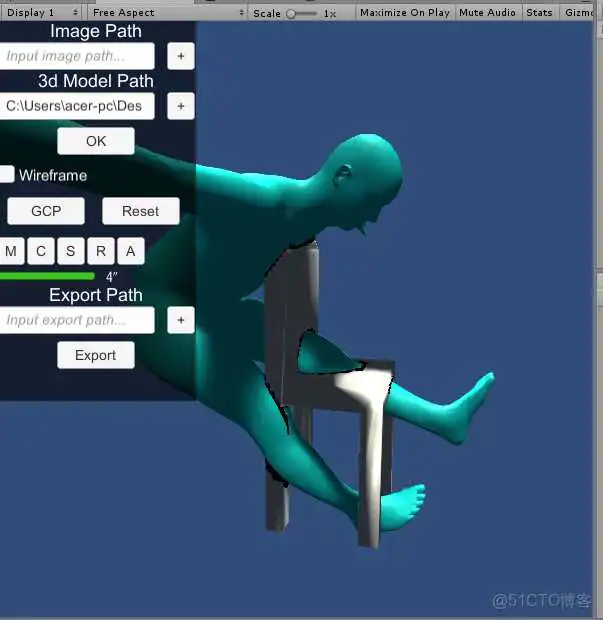Adjust the Scale slider

(302, 13)
